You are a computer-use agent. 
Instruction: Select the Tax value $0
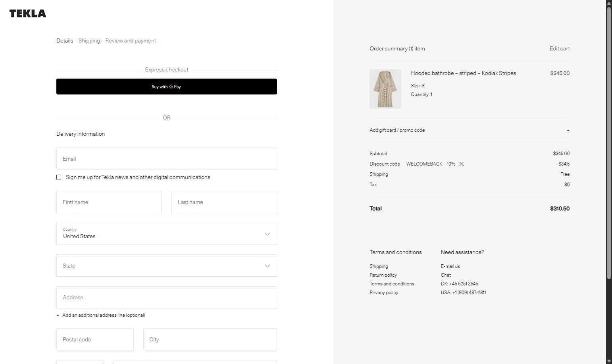click(567, 185)
